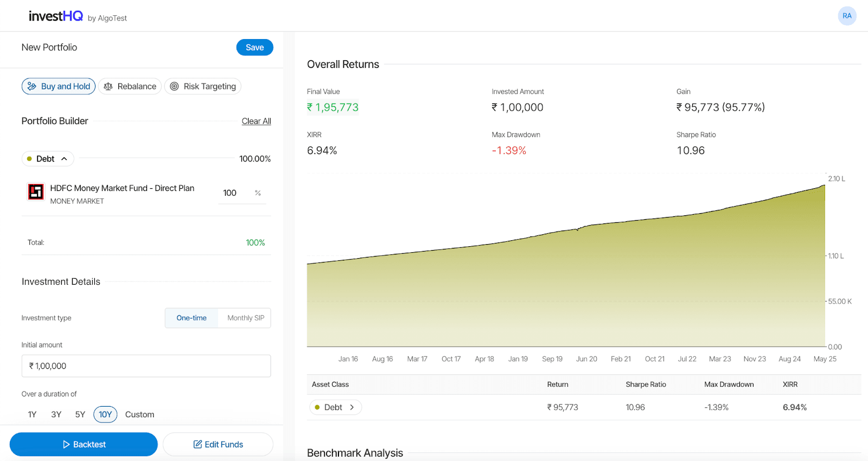Select the 1Y duration tab
This screenshot has height=461, width=868.
coord(32,414)
